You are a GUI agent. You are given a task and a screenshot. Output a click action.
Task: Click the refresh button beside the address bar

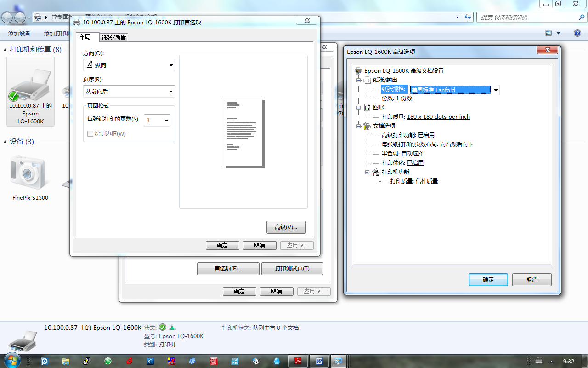468,17
